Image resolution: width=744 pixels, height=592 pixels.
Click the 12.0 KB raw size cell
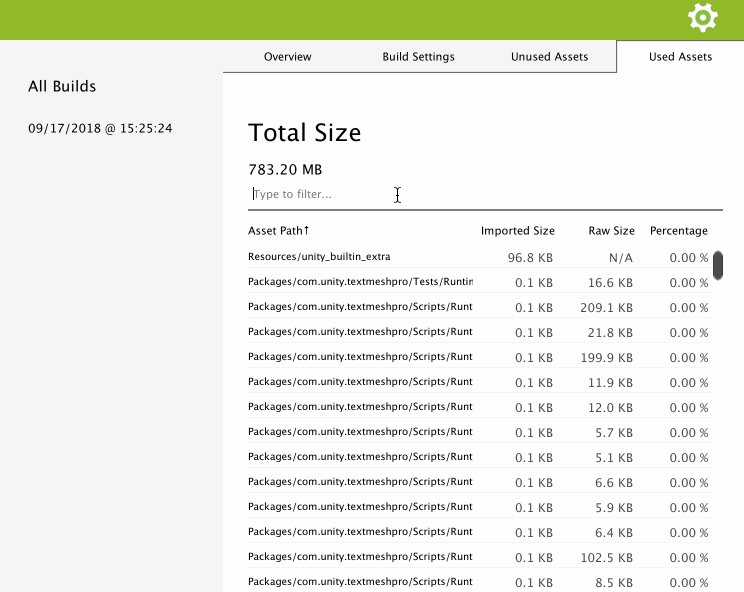point(610,408)
